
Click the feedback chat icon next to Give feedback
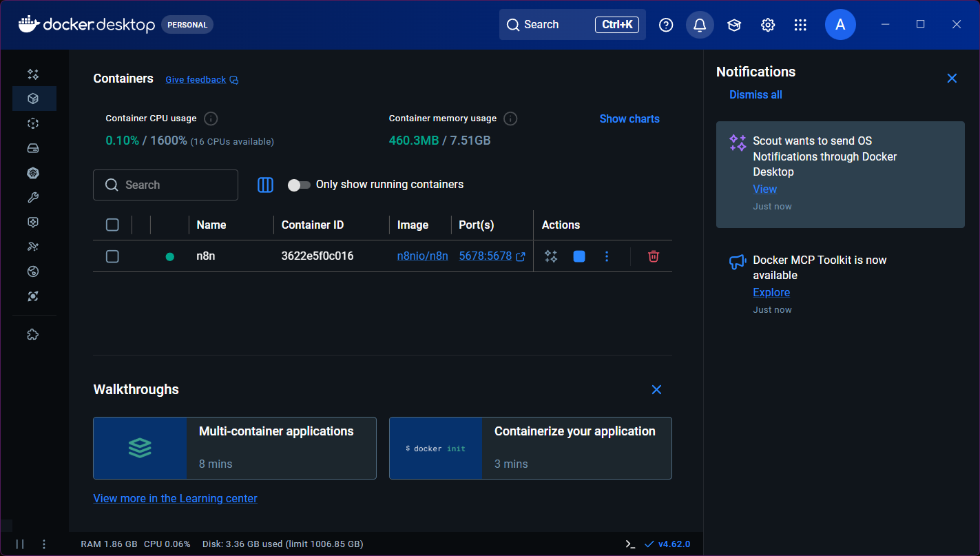[x=234, y=80]
